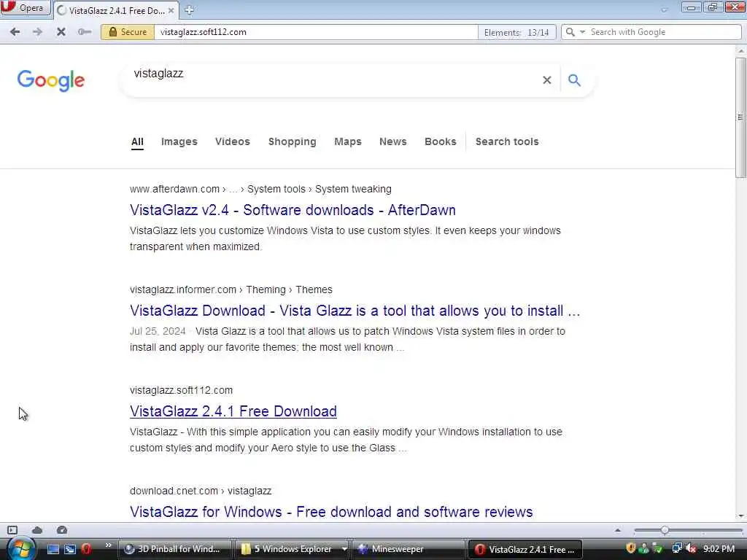Viewport: 747px width, 560px height.
Task: Go back using the back arrow
Action: click(x=15, y=32)
